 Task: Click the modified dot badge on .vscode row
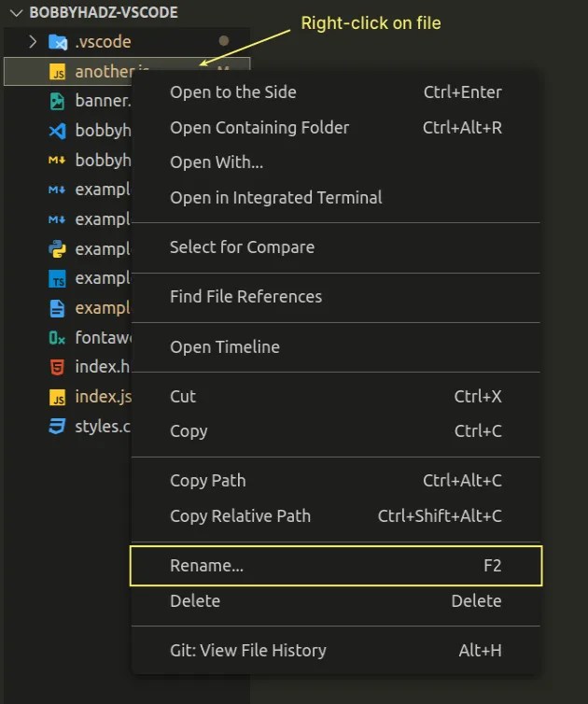223,41
